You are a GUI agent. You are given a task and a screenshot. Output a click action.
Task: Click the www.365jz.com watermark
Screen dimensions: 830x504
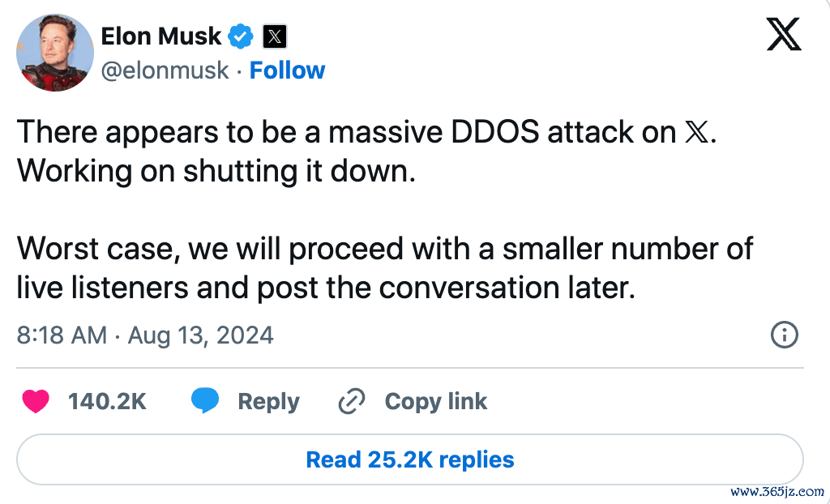[x=777, y=491]
